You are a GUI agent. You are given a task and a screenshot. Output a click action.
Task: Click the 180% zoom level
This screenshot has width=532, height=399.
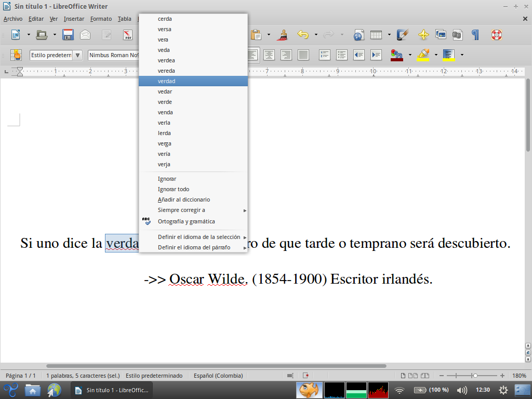click(x=519, y=376)
